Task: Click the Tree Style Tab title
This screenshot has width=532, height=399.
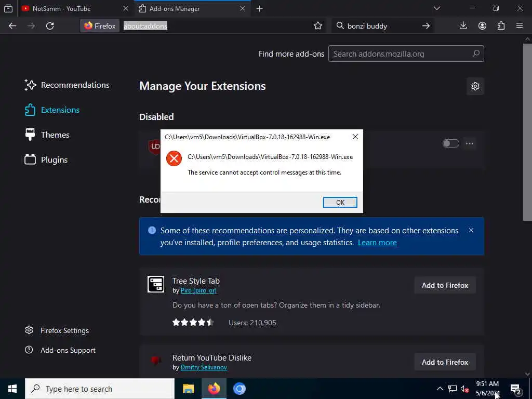Action: coord(196,281)
